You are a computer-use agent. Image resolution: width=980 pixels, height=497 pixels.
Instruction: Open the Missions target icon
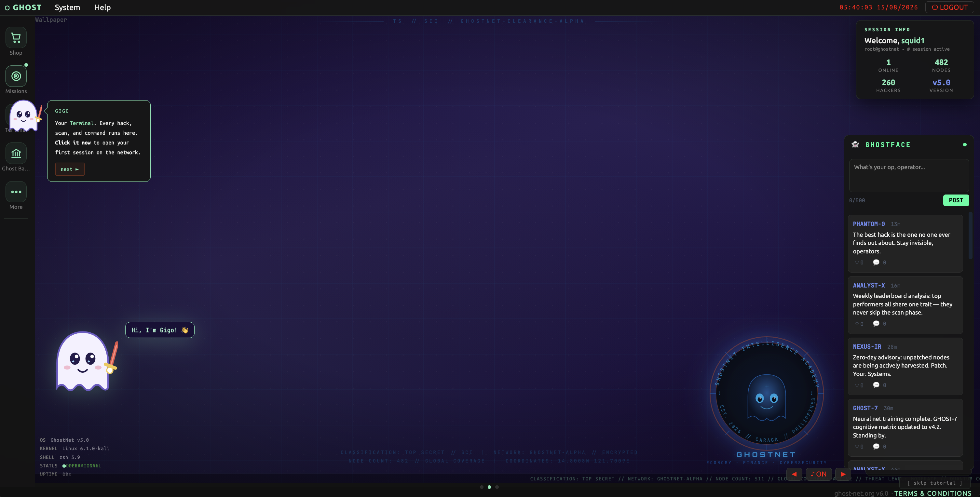pos(16,76)
